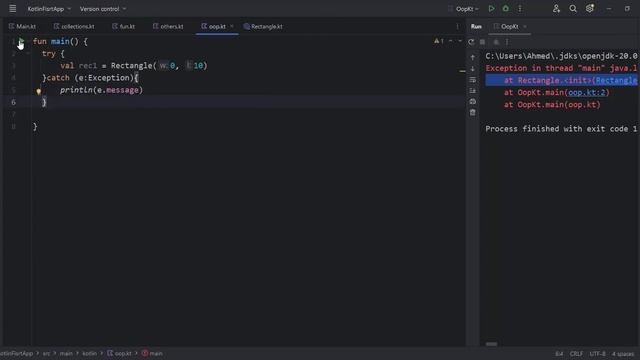Image resolution: width=640 pixels, height=360 pixels.
Task: Toggle scroll to end of console
Action: coord(473,91)
